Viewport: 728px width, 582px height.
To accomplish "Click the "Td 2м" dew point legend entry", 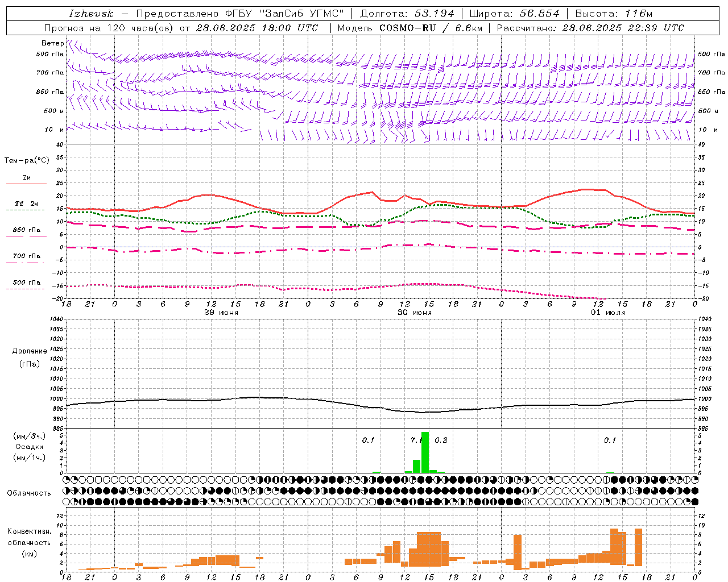I will (26, 203).
